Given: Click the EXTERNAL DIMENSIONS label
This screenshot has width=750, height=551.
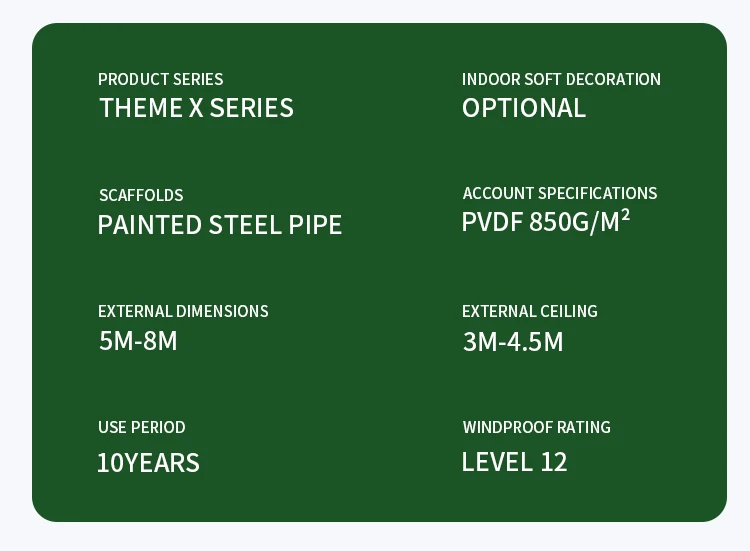Looking at the screenshot, I should pos(183,311).
